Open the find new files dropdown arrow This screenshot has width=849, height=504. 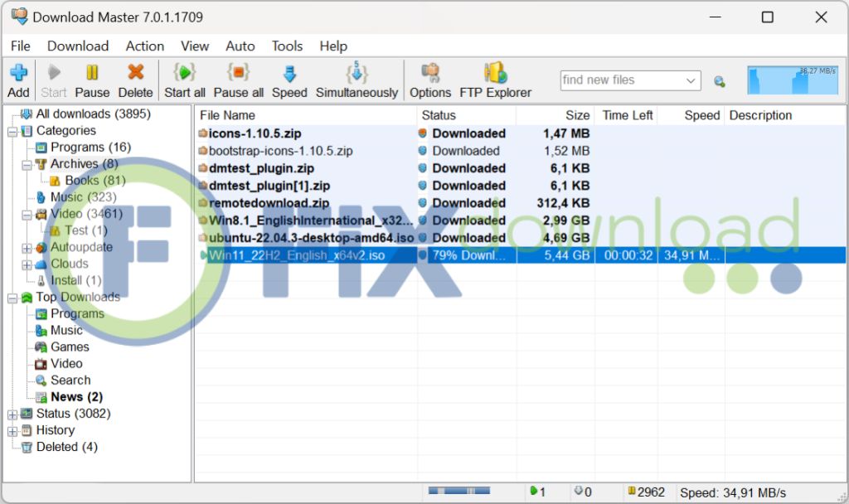point(691,80)
